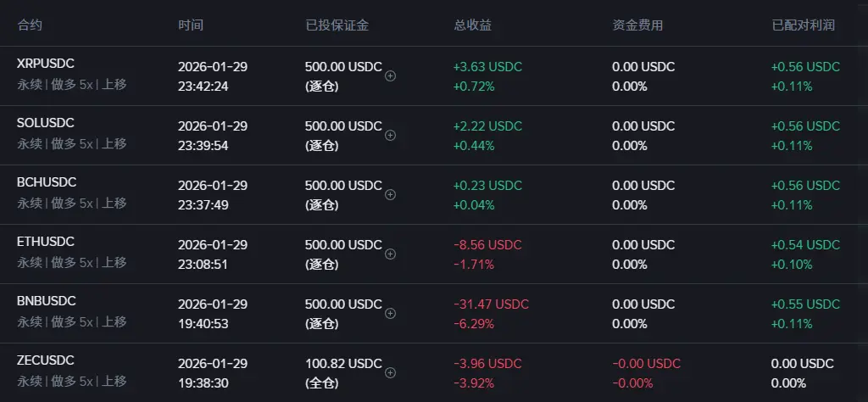The image size is (868, 402).
Task: Open the SOLUSDC contract row
Action: click(434, 135)
